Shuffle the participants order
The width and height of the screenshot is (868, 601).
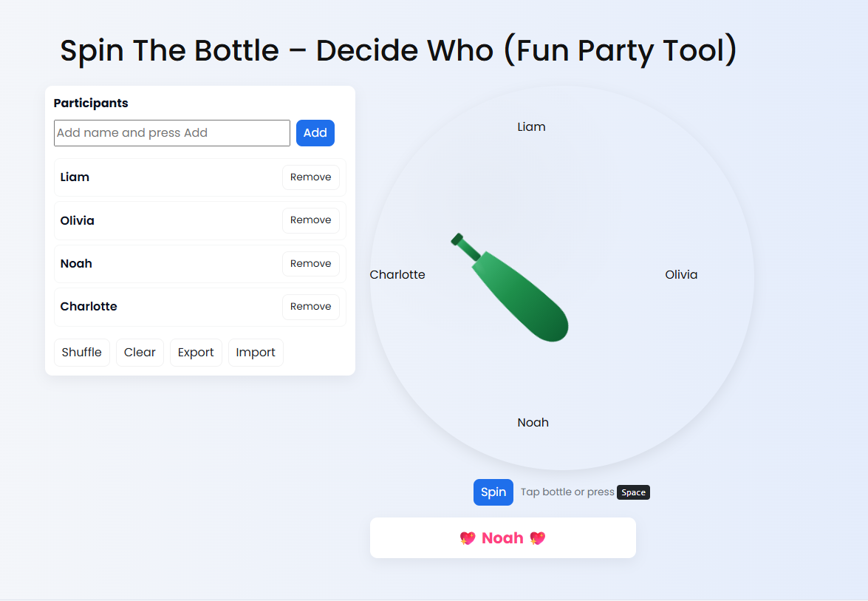tap(82, 353)
